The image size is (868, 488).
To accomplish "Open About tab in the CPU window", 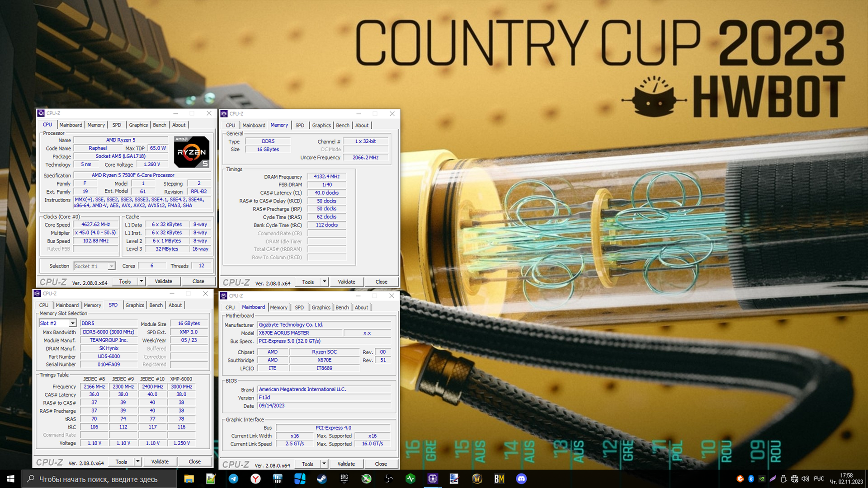I will (x=179, y=125).
